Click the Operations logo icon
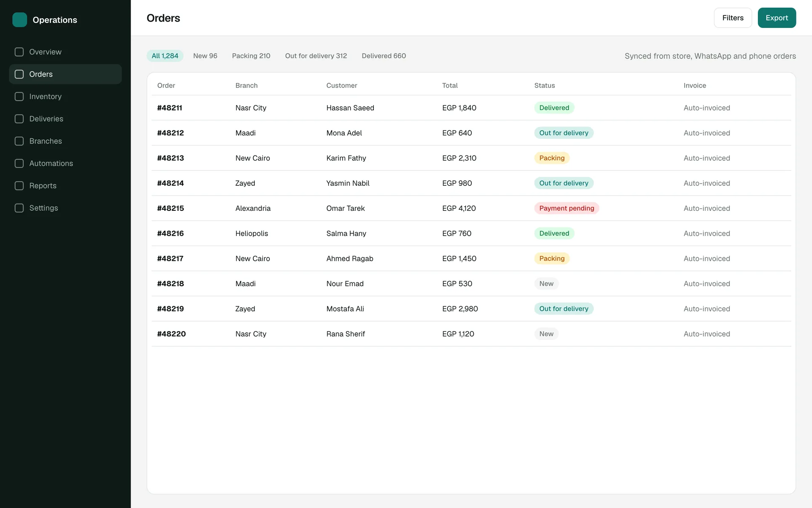 (19, 20)
